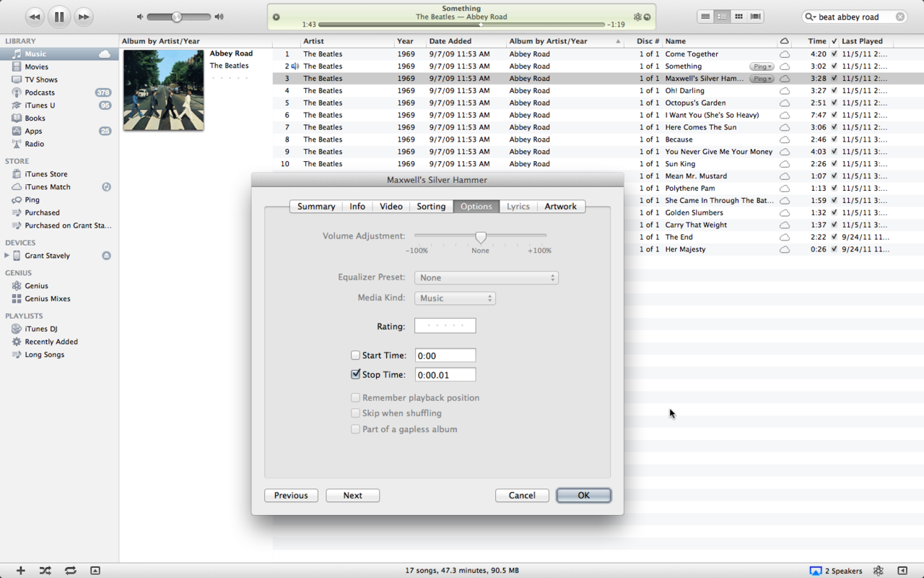Open Equalizer Preset dropdown

[x=487, y=277]
